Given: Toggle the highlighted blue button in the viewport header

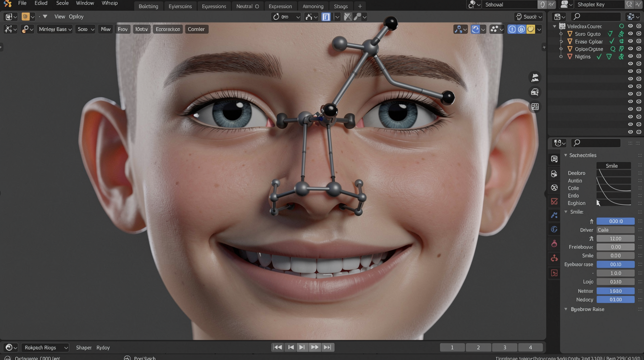Looking at the screenshot, I should [x=326, y=17].
